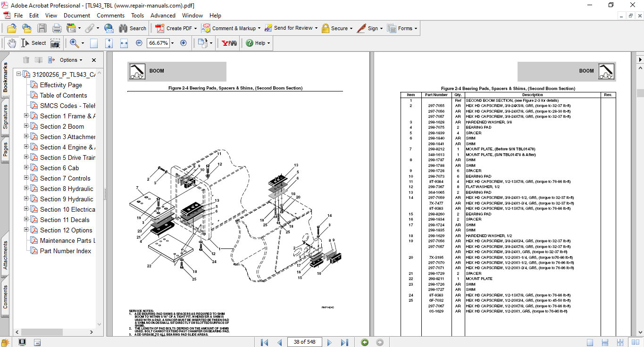Open the Comments menu

point(110,16)
